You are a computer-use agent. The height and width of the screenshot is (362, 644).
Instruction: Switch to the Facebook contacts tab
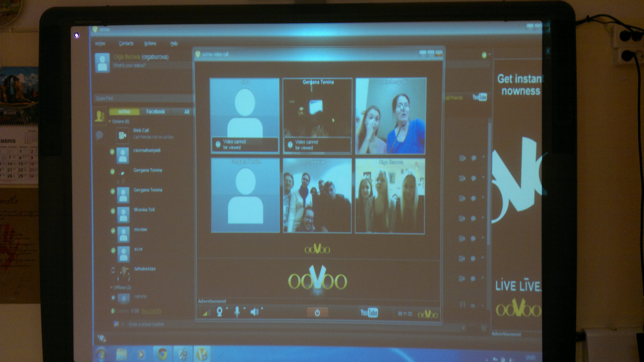tap(156, 111)
